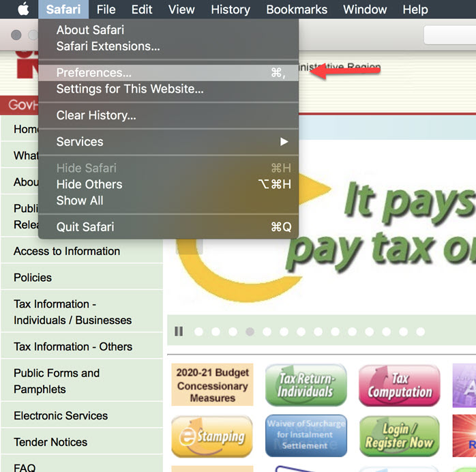Click the Safari address bar field

(x=450, y=35)
